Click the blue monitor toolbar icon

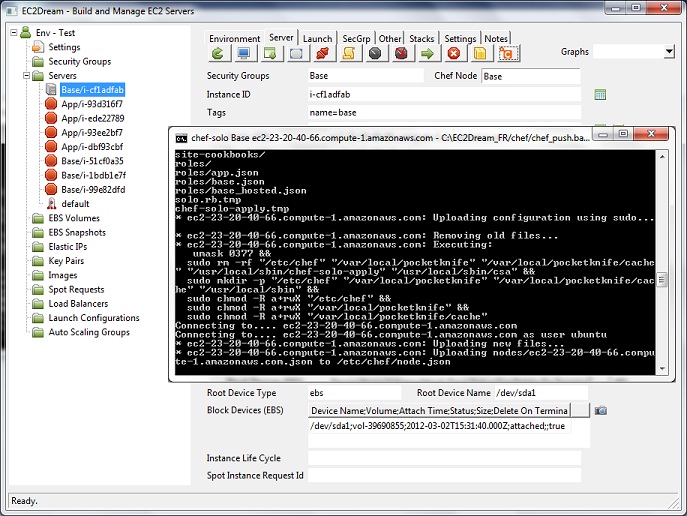244,53
